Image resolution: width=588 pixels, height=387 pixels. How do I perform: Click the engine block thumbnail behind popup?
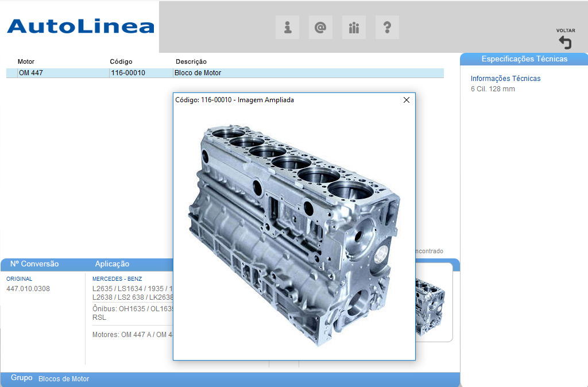(x=432, y=301)
